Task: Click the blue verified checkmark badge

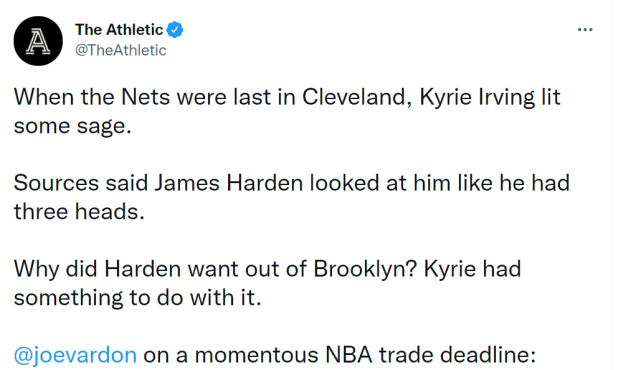Action: [x=175, y=30]
